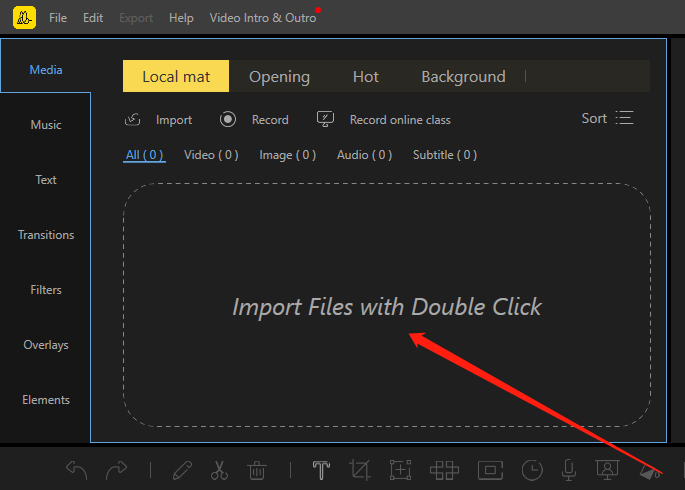This screenshot has height=490, width=685.
Task: Open the Transitions panel in sidebar
Action: 46,235
